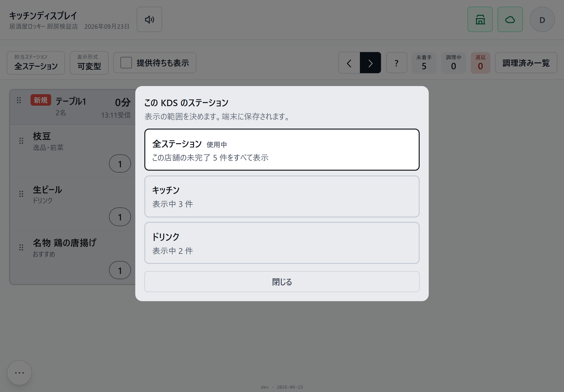Click the 新規 badge on テーブル1

point(41,100)
